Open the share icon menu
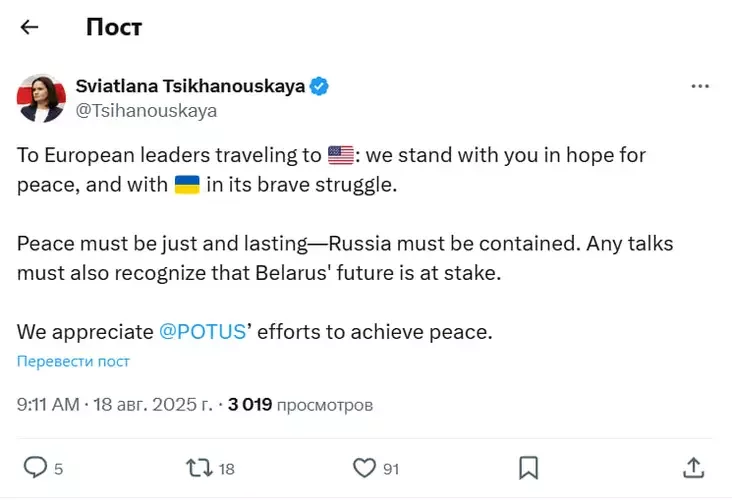The image size is (732, 500). [x=693, y=467]
